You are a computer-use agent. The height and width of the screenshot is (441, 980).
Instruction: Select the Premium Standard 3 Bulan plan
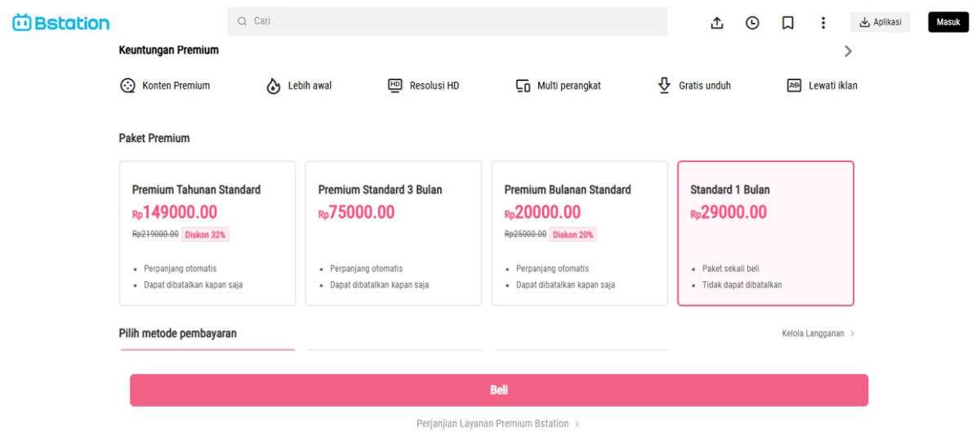(394, 233)
